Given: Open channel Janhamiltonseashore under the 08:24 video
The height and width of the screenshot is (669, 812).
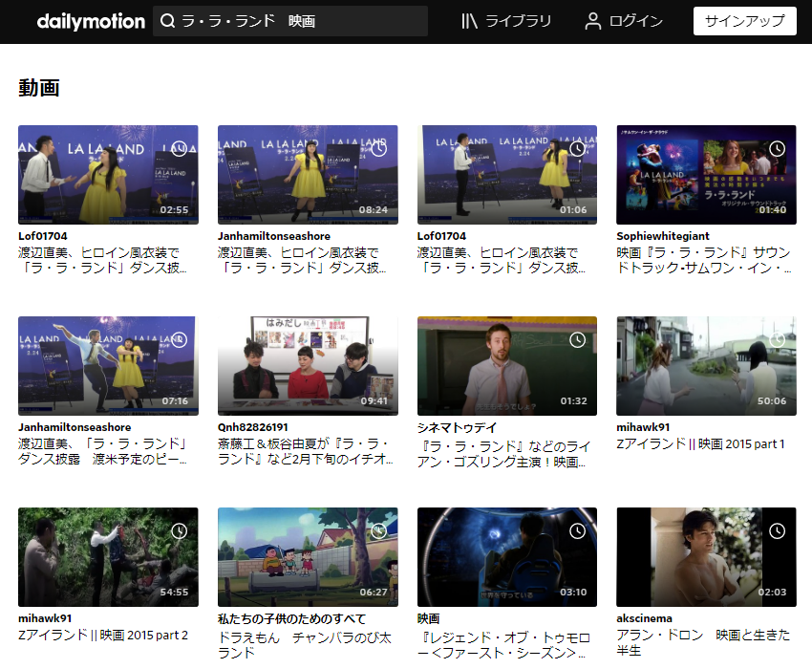Looking at the screenshot, I should (x=274, y=236).
